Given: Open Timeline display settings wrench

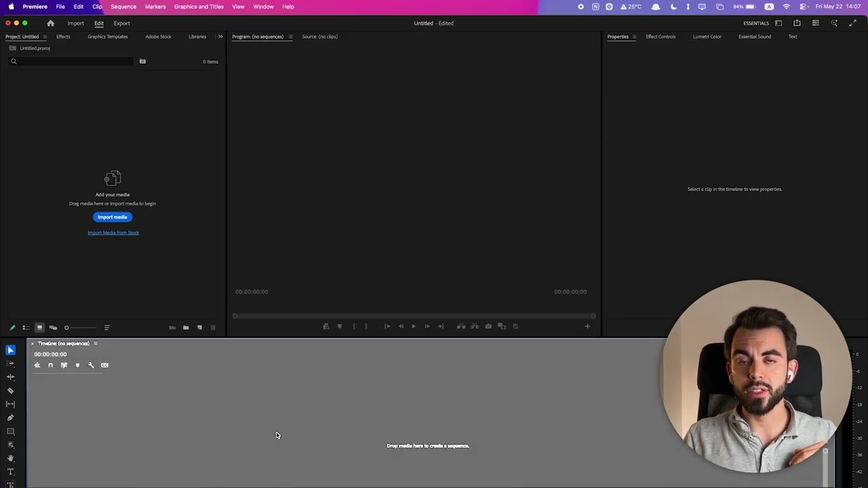Looking at the screenshot, I should click(x=91, y=365).
